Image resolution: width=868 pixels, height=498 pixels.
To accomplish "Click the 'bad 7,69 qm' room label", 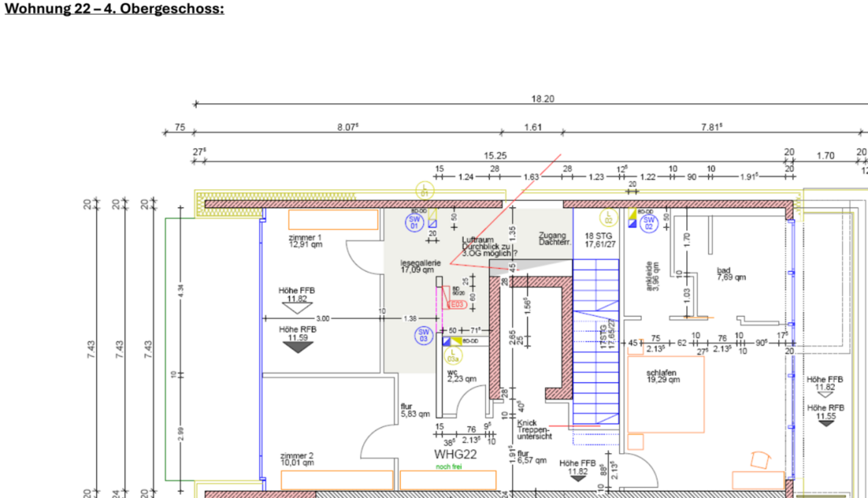I will pyautogui.click(x=731, y=274).
